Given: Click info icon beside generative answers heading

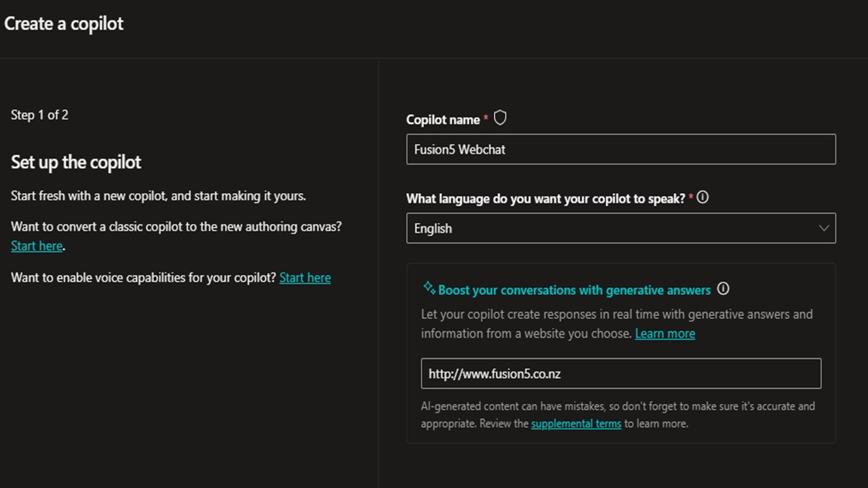Looking at the screenshot, I should pos(724,289).
